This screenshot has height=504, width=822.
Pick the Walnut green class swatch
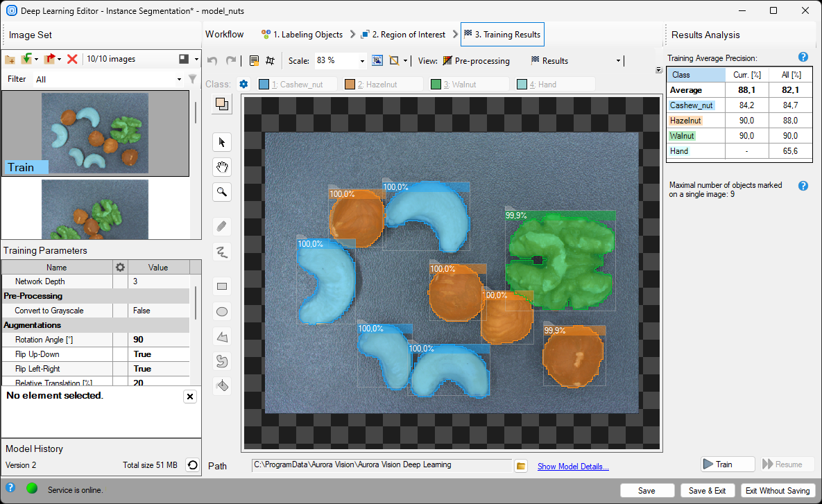tap(436, 85)
